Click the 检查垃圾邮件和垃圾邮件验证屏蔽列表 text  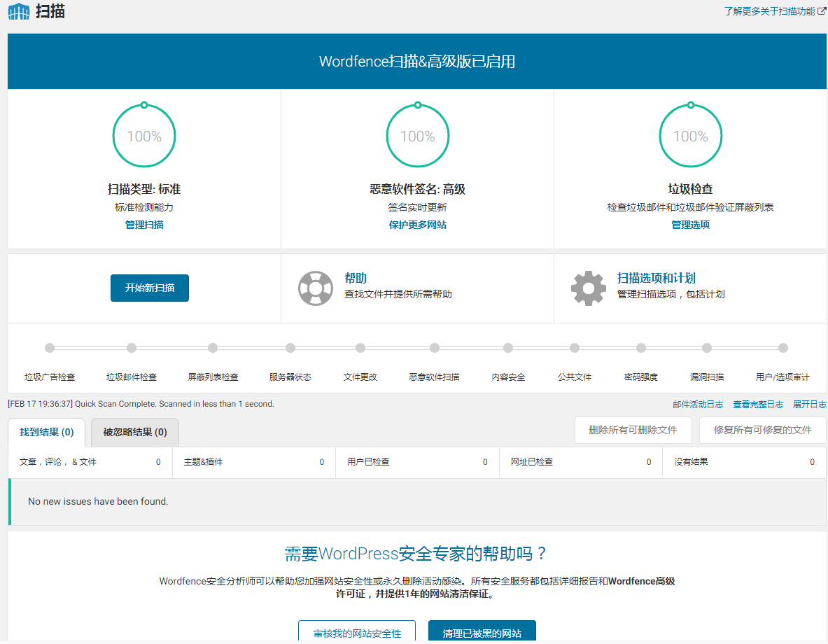click(691, 207)
